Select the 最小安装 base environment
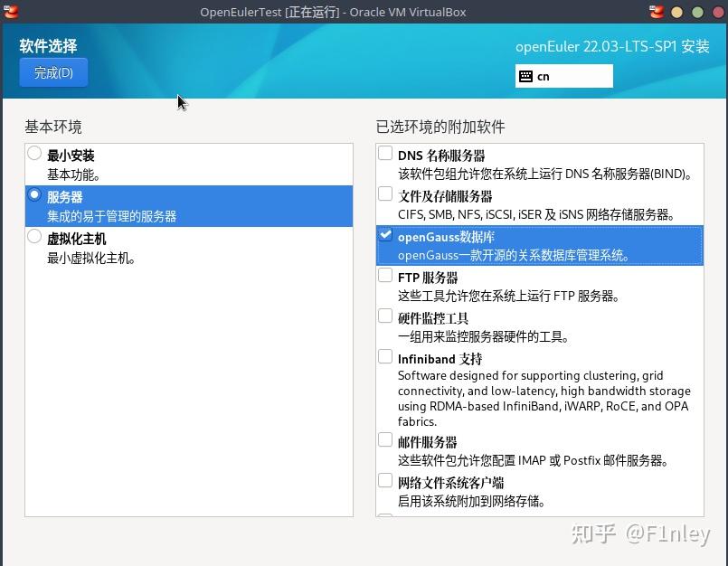The width and height of the screenshot is (728, 566). pos(33,154)
